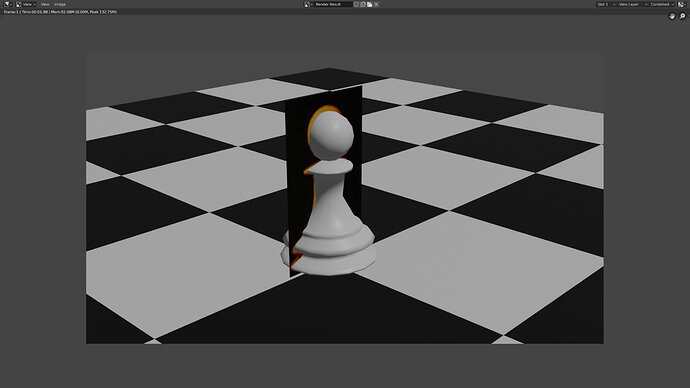Viewport: 690px width, 388px height.
Task: Open the Combined render pass dropdown
Action: tap(662, 4)
